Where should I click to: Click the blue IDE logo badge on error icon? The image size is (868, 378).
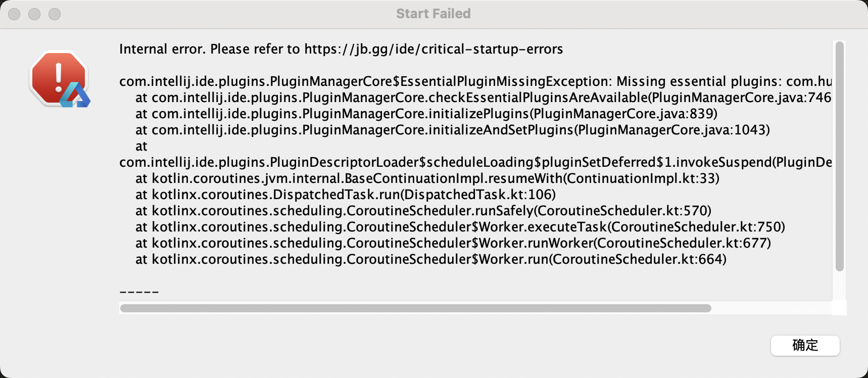[x=75, y=95]
